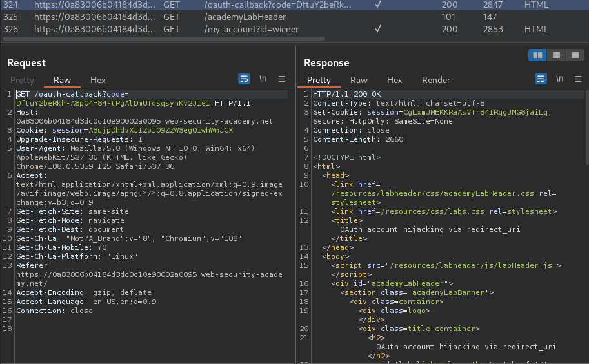
Task: Open the Response Render tab
Action: tap(435, 80)
